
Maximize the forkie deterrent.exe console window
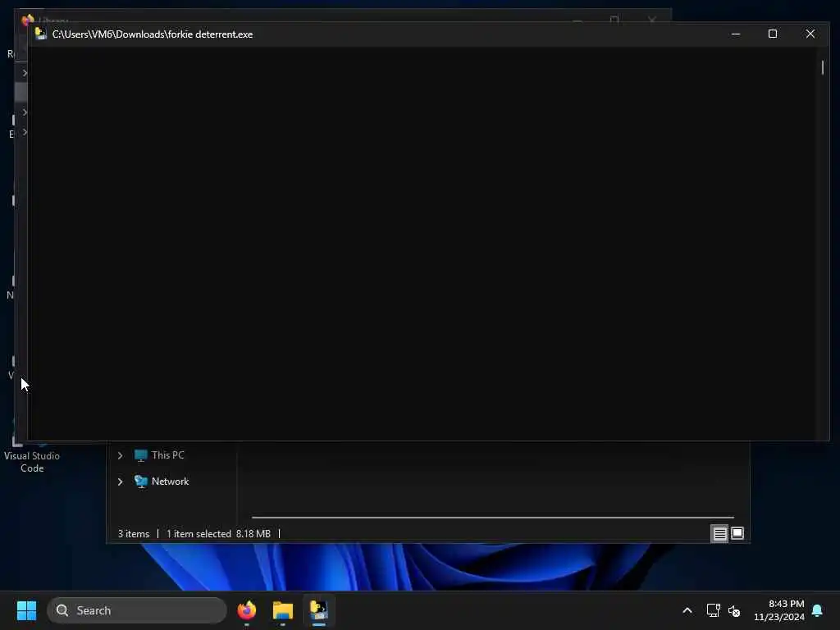[773, 34]
